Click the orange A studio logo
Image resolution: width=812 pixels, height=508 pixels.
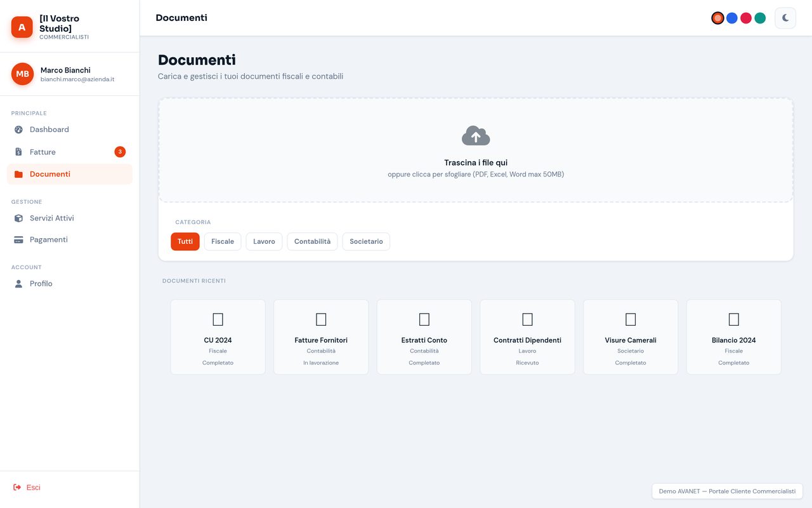(22, 27)
